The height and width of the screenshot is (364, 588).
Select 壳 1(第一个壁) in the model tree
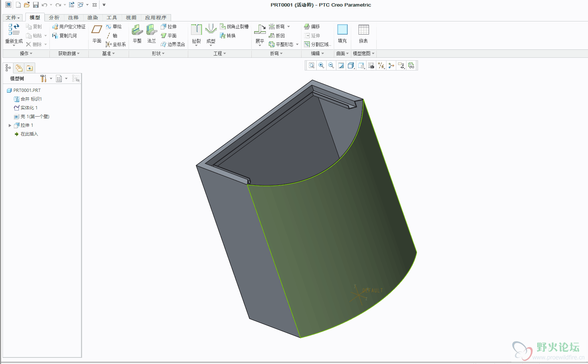coord(32,117)
